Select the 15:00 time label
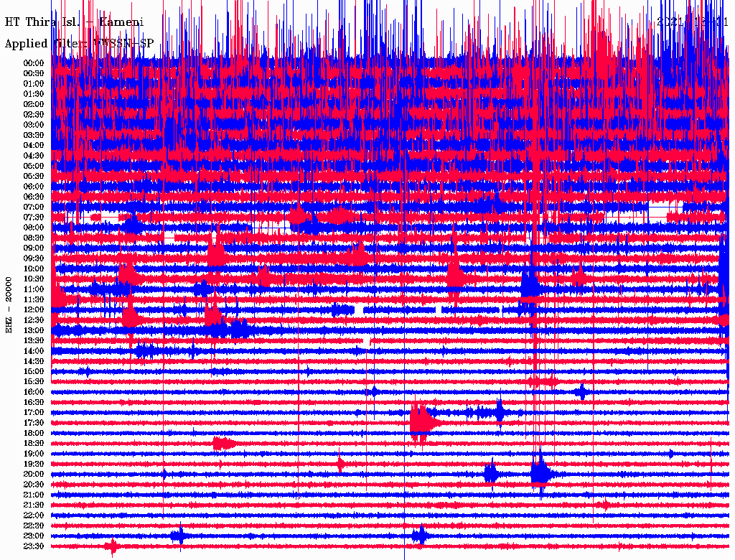 click(34, 372)
